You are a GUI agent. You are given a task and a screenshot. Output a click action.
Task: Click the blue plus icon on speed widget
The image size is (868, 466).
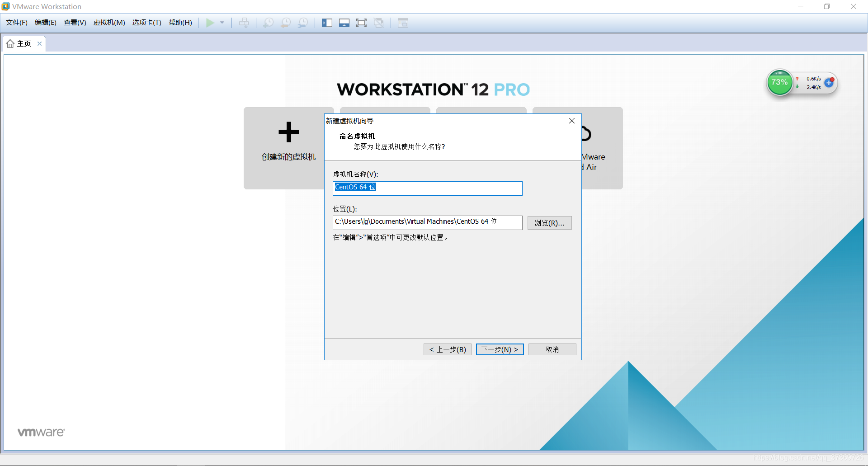pos(829,83)
